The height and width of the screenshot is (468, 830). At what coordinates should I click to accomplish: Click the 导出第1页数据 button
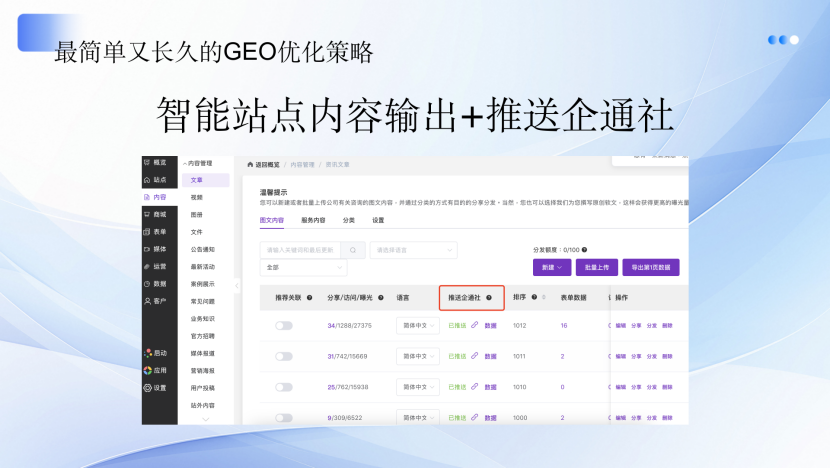click(x=650, y=267)
